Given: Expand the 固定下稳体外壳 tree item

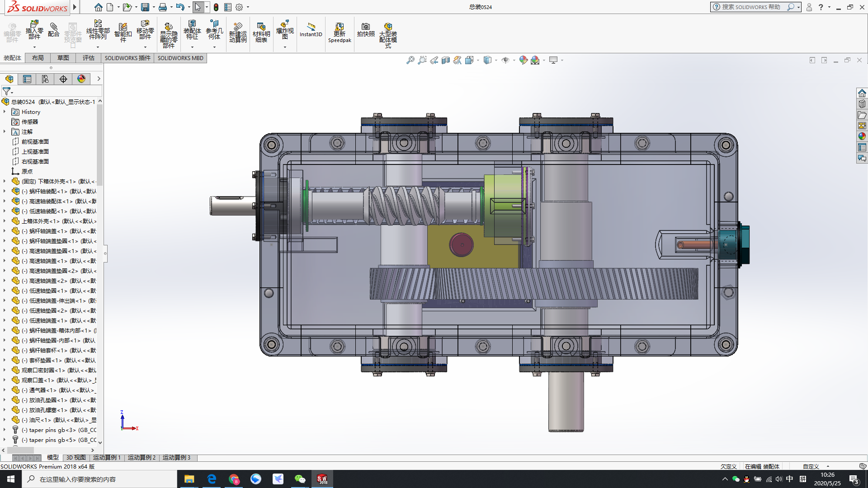Looking at the screenshot, I should (5, 181).
